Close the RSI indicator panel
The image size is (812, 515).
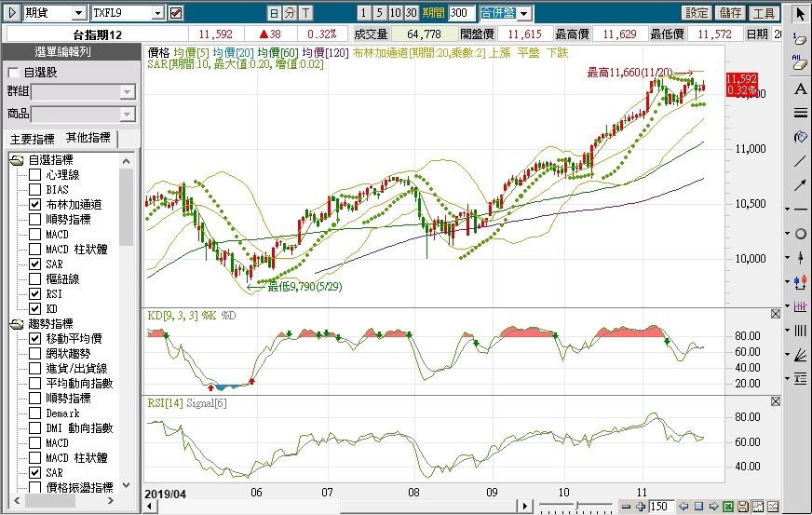pos(776,401)
